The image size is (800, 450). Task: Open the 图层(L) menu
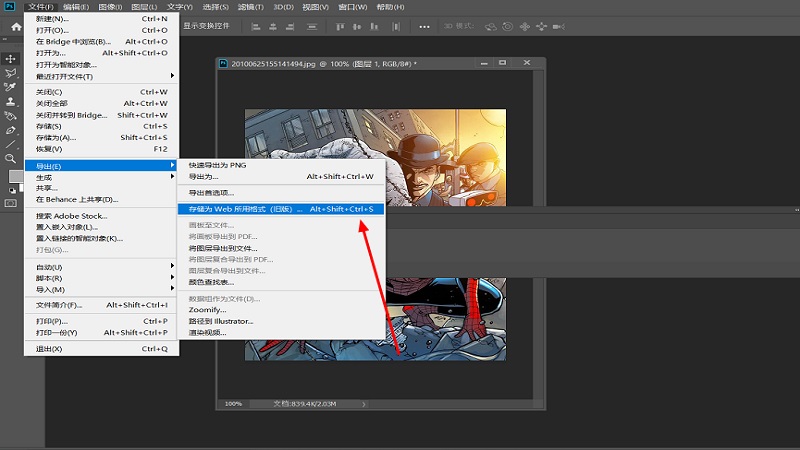[x=144, y=7]
